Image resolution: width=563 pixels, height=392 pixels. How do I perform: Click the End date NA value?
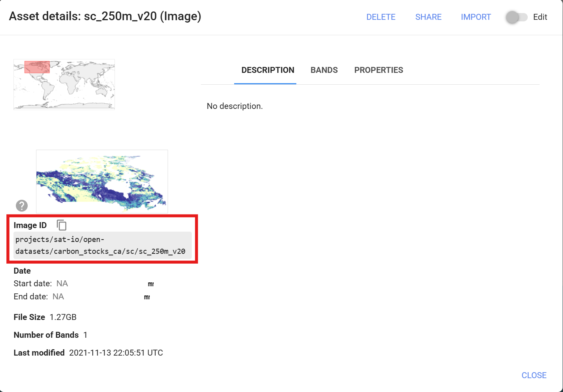pos(58,297)
